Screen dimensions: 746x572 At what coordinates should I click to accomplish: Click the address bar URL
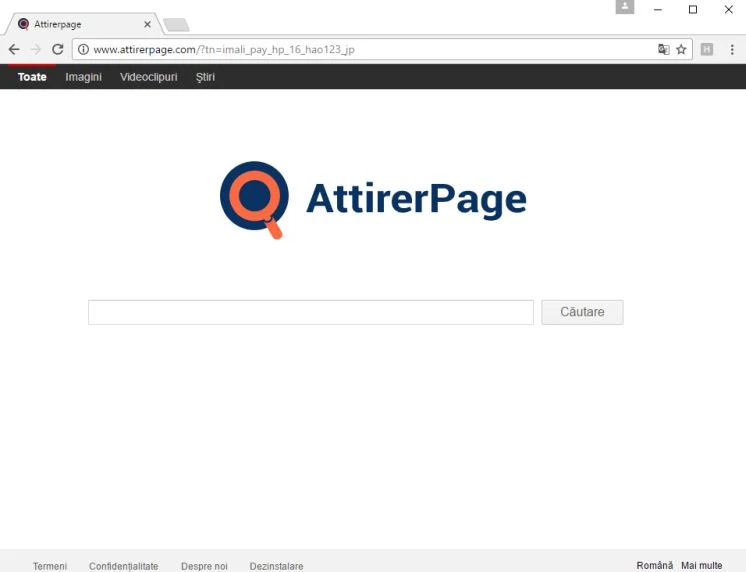tap(224, 49)
